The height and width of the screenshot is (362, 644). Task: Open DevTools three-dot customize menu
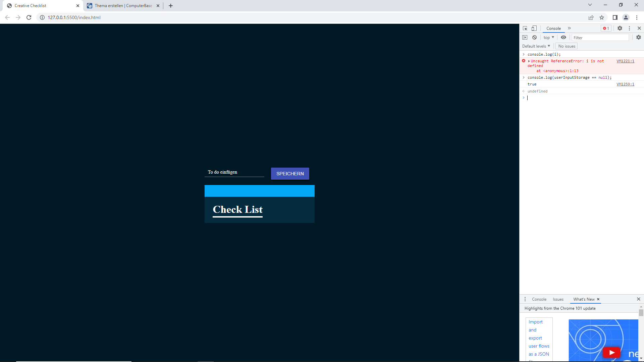pos(629,28)
